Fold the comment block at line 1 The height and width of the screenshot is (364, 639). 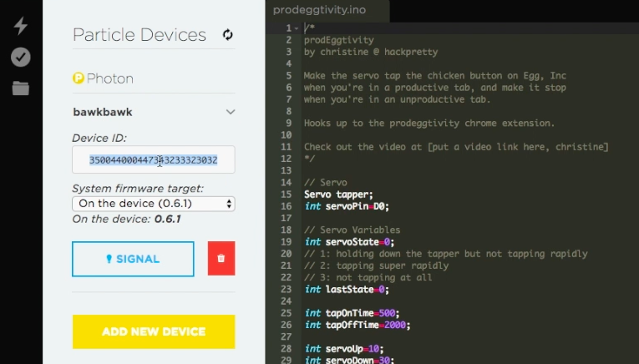(297, 28)
